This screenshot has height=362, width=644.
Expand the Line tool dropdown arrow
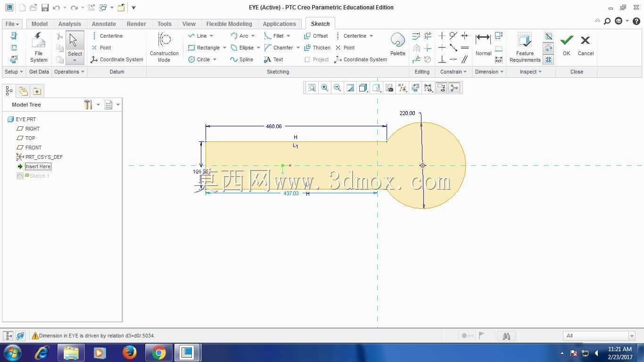pyautogui.click(x=211, y=36)
